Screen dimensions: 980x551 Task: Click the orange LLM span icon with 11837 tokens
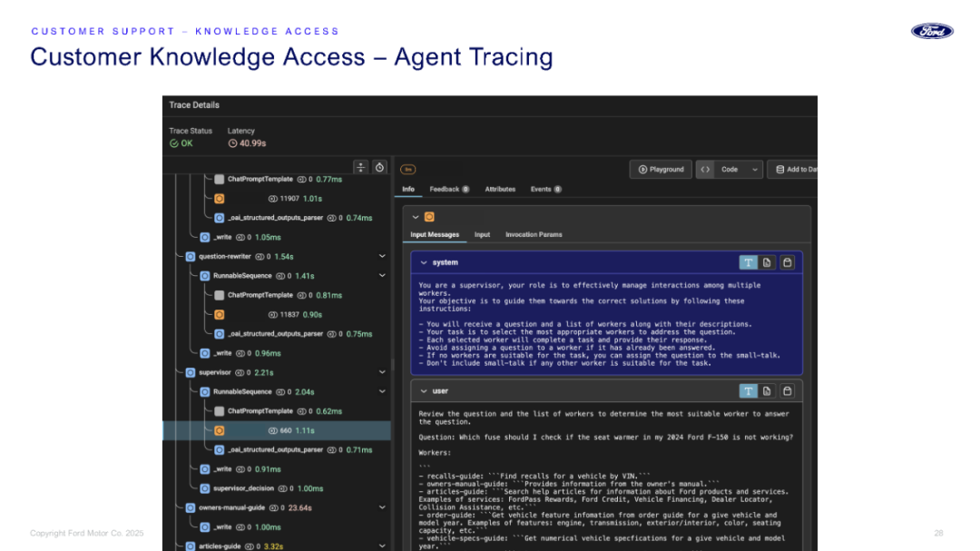220,315
